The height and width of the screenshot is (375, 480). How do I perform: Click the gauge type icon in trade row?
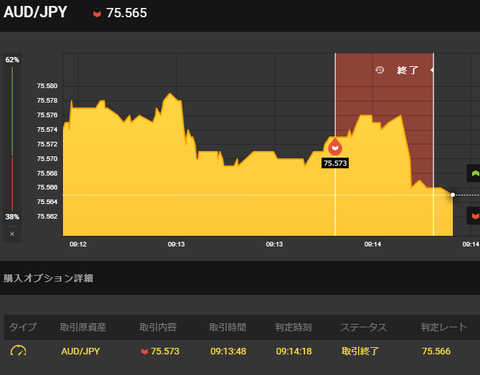point(18,350)
